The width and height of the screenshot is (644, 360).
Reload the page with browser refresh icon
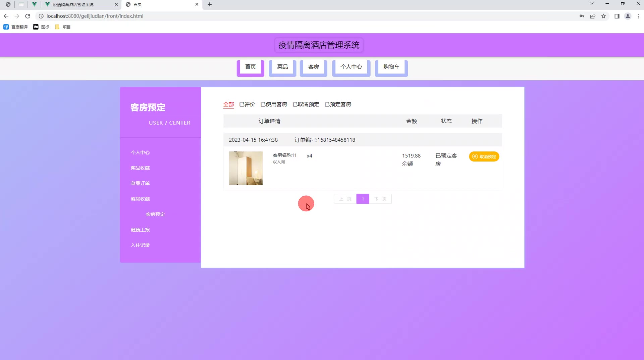pos(28,16)
